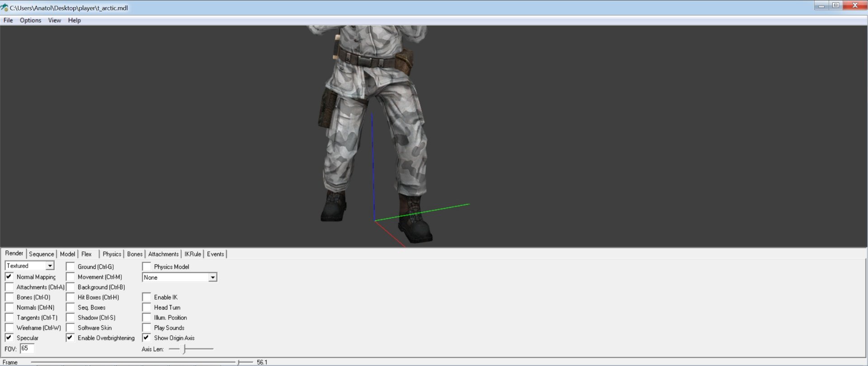Enable Ground (Ctrl-G) checkbox

[x=71, y=267]
